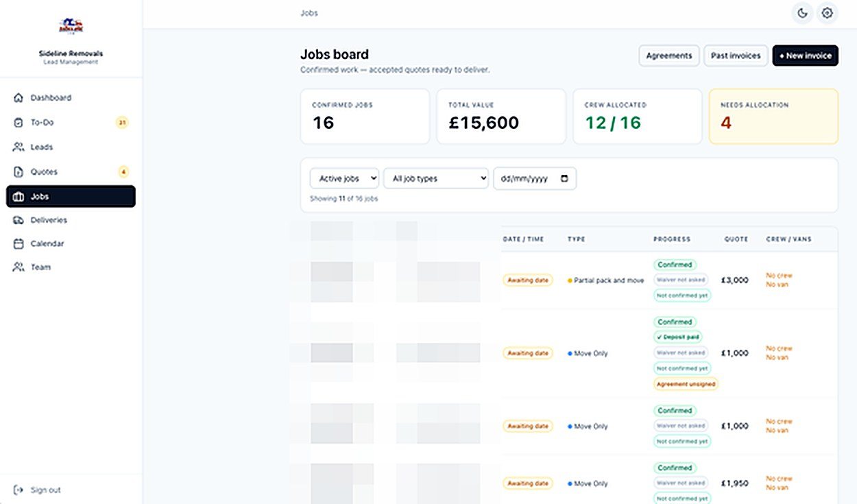
Task: Click the Team people icon
Action: (19, 267)
